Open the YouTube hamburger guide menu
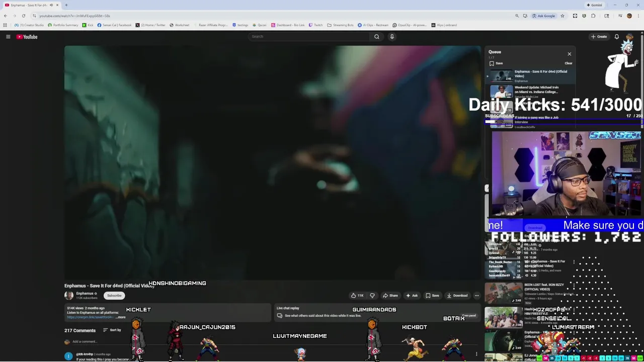 8,37
